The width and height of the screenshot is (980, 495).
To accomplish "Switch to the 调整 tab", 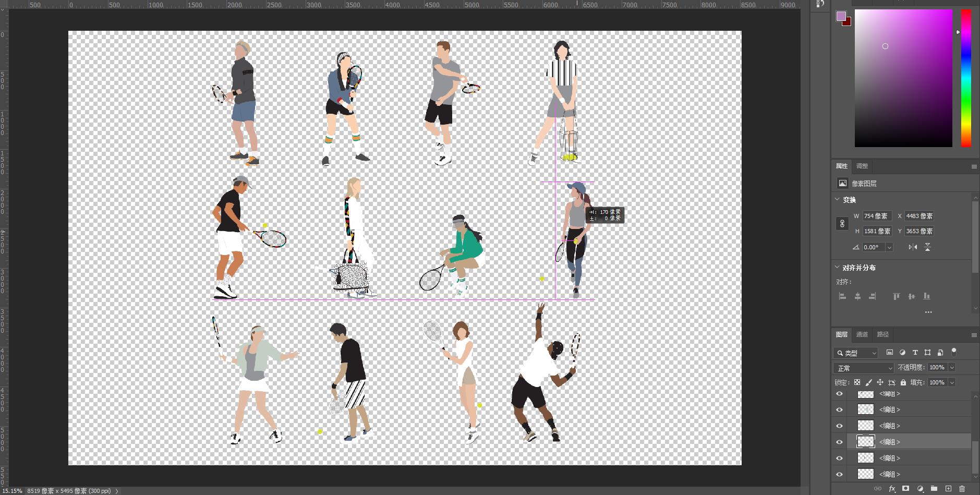I will pos(862,166).
